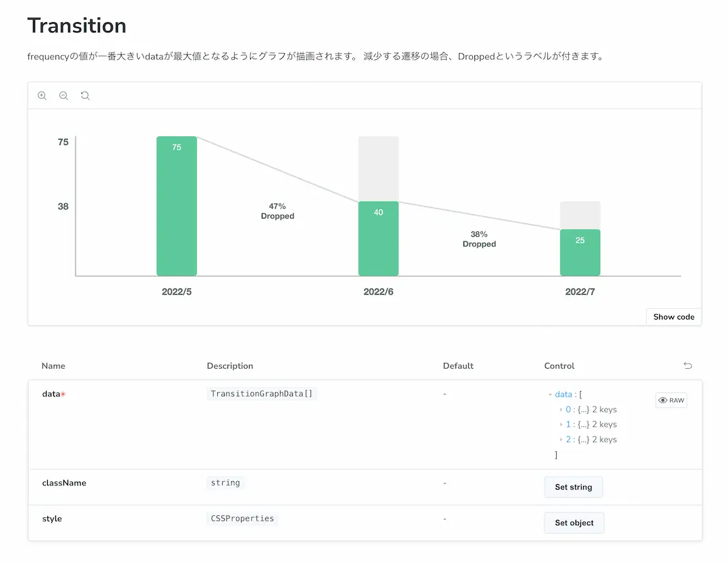728x563 pixels.
Task: Click the Default column header
Action: point(458,365)
